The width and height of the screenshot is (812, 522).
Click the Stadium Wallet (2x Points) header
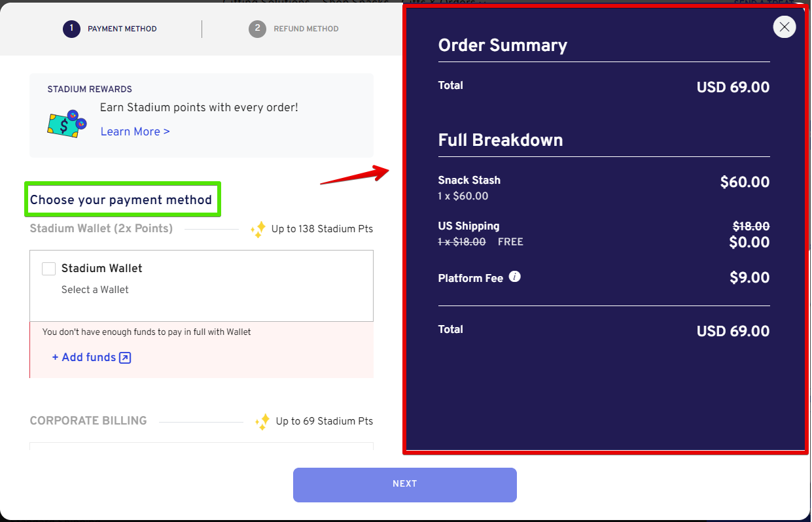(x=101, y=228)
